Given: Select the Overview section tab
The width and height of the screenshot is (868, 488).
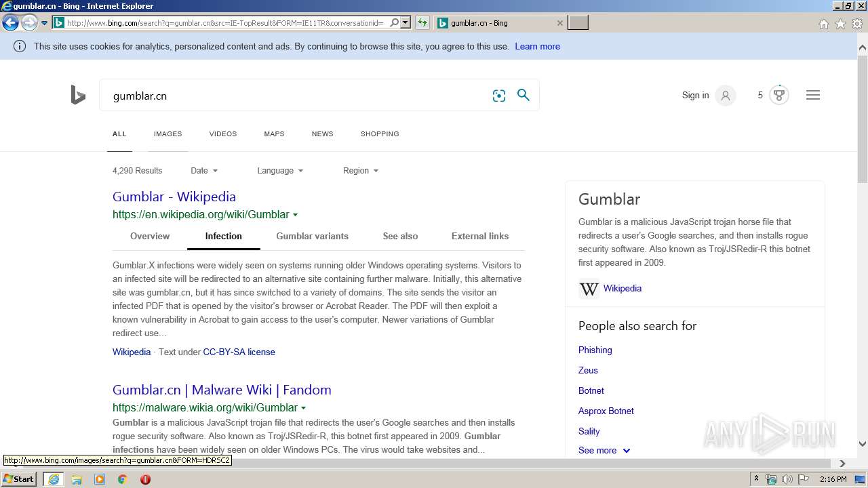Looking at the screenshot, I should coord(150,236).
